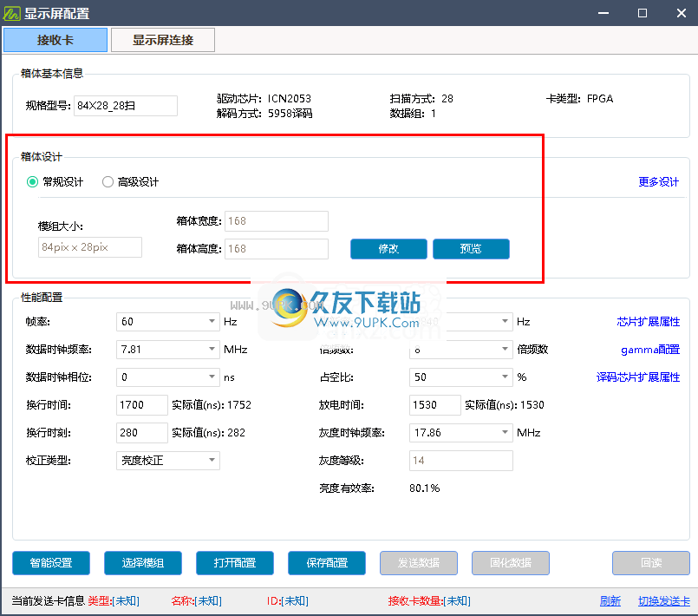Open the 芯片扩展属性 link

(649, 322)
